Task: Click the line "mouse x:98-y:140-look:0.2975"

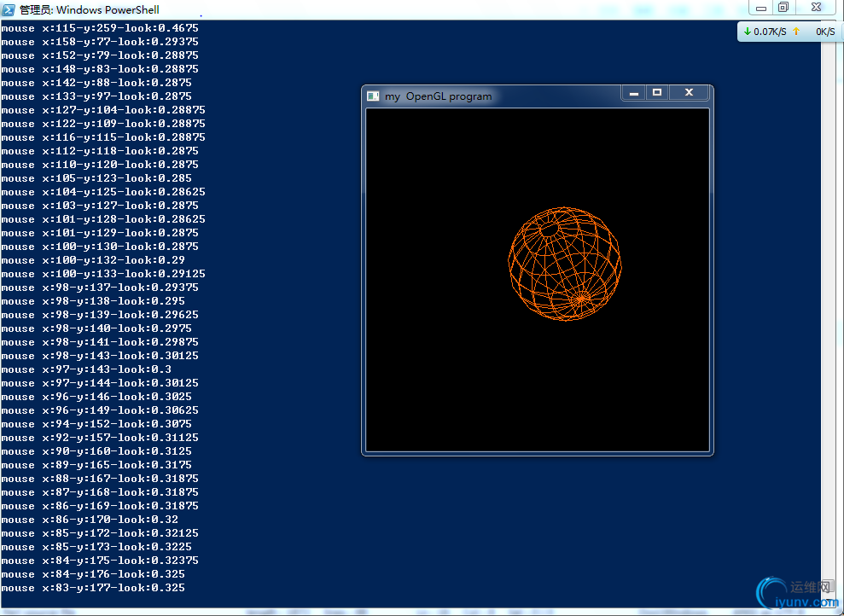Action: point(97,328)
